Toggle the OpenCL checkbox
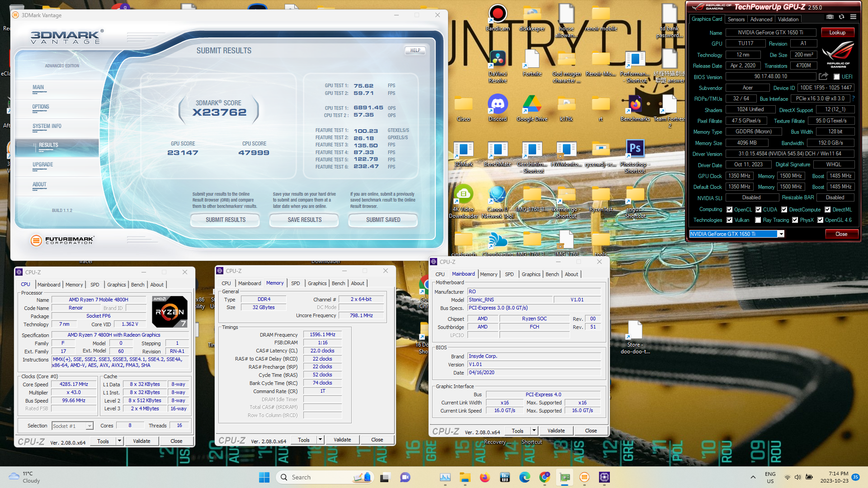This screenshot has width=868, height=488. pyautogui.click(x=729, y=210)
